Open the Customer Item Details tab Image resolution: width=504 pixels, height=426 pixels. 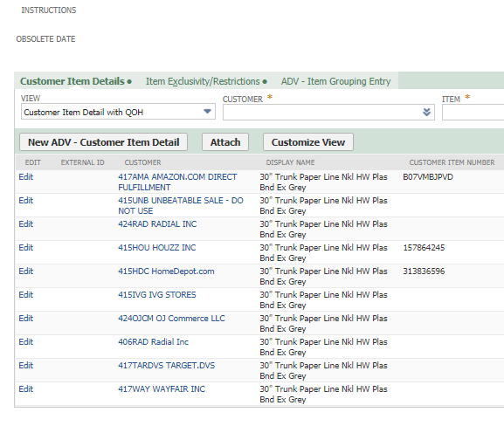point(72,81)
